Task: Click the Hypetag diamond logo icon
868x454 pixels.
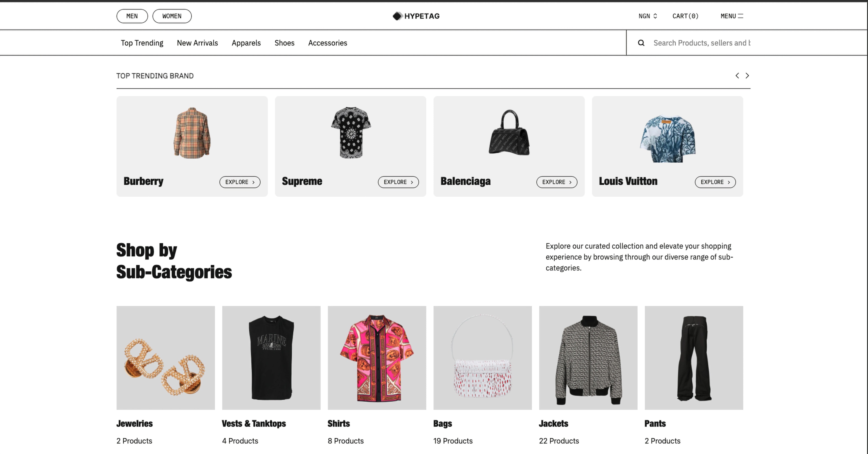Action: tap(397, 16)
